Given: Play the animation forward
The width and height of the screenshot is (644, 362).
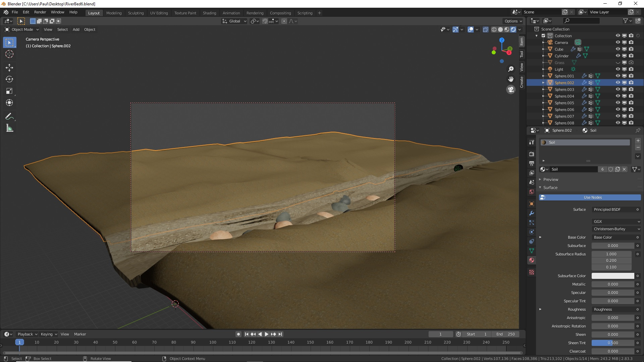Looking at the screenshot, I should (267, 334).
